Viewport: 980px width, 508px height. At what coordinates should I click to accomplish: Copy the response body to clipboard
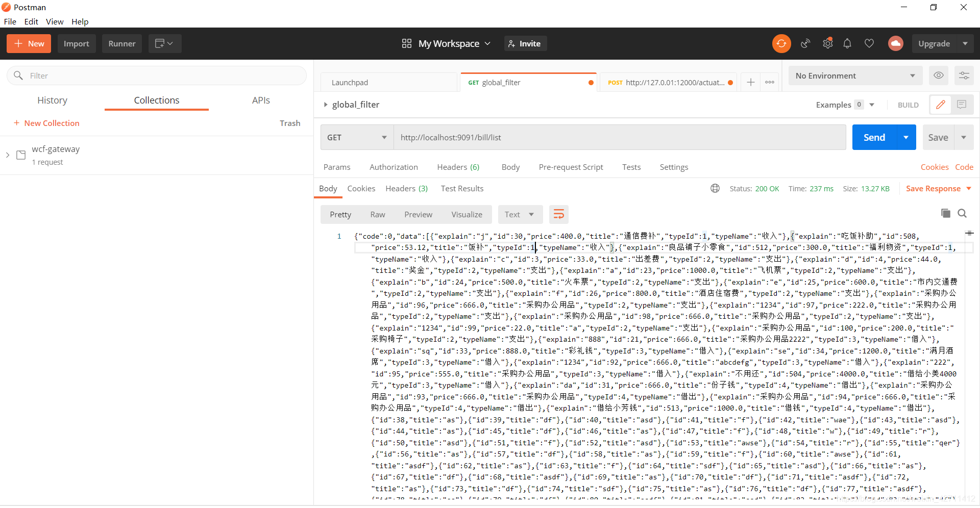click(946, 213)
